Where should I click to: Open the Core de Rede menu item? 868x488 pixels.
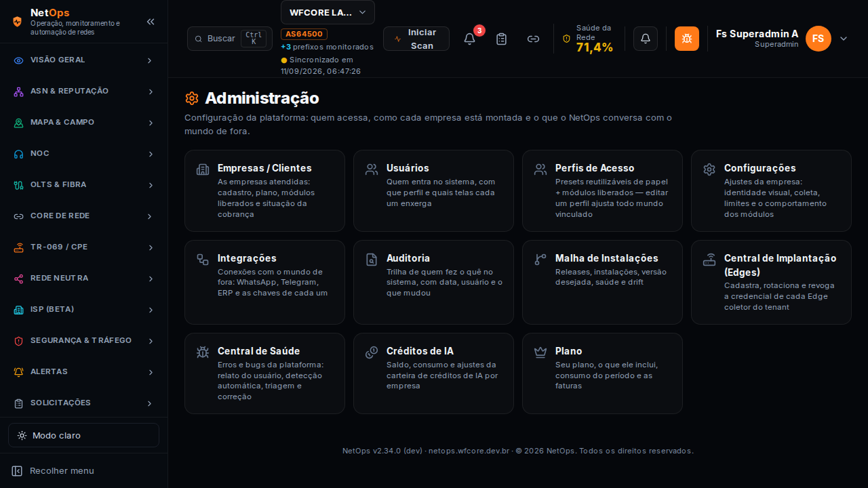(x=83, y=216)
